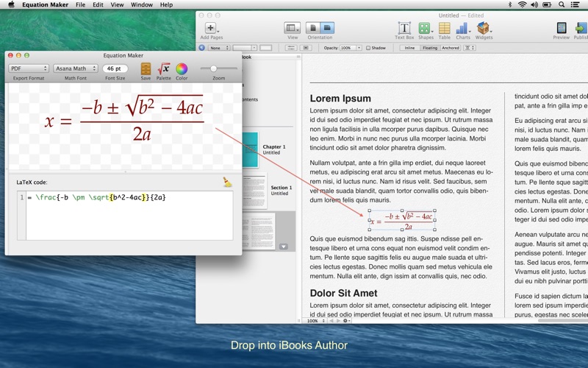
Task: Click the stroke color well
Action: coord(265,48)
